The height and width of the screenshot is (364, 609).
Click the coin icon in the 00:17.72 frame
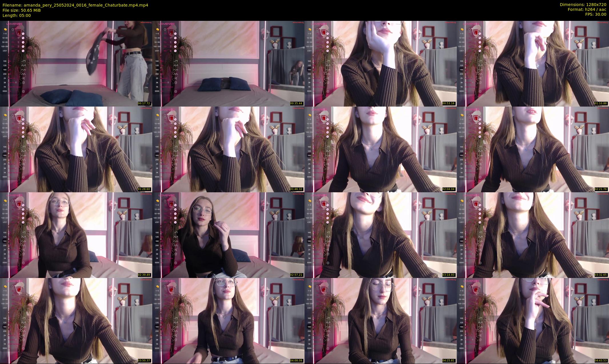pos(5,29)
